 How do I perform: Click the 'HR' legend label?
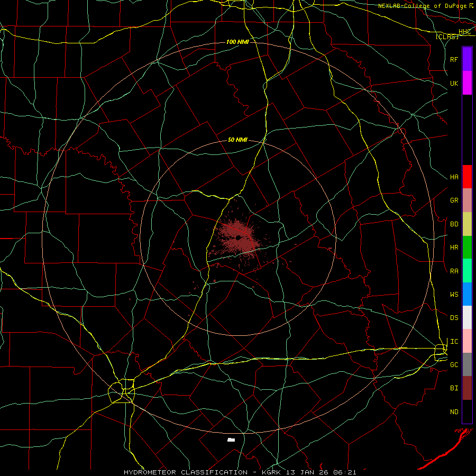[454, 248]
